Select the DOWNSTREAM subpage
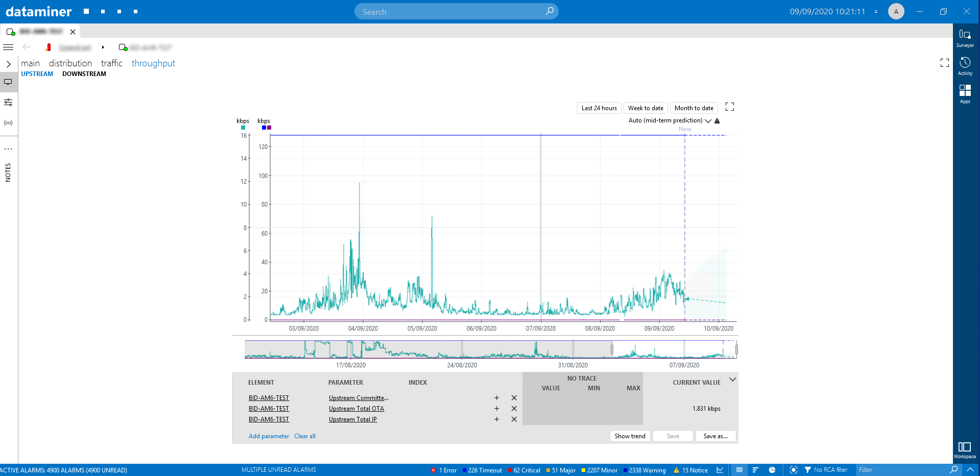The image size is (980, 476). [x=84, y=74]
